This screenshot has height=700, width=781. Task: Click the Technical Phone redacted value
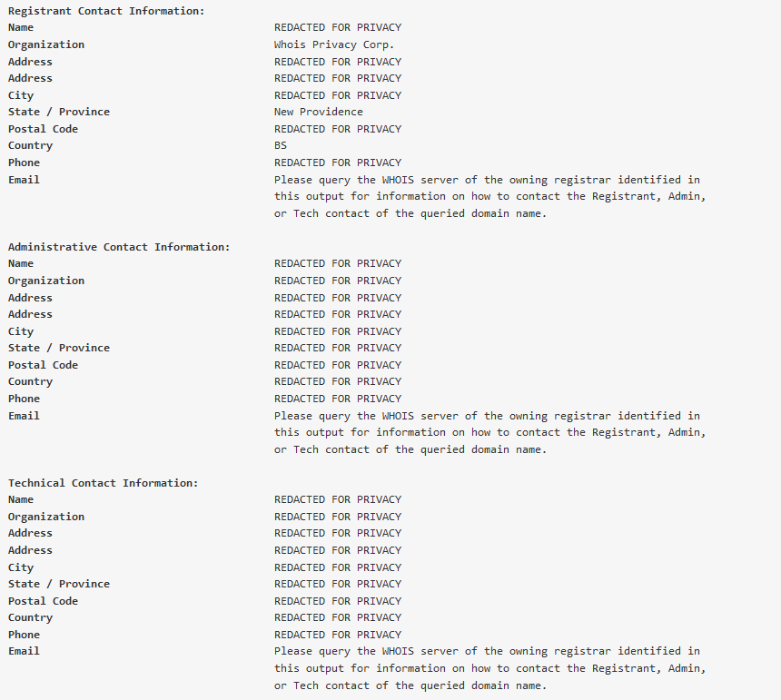click(338, 635)
